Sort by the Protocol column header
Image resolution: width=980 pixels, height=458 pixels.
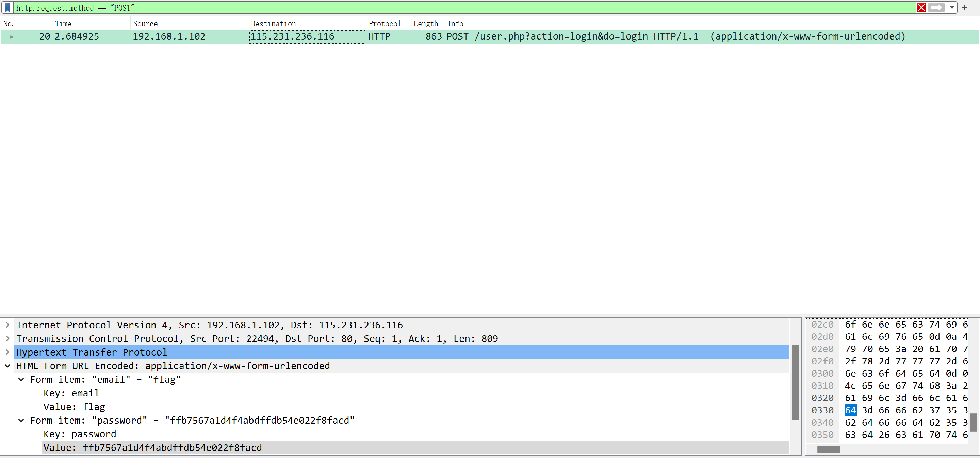click(x=388, y=23)
